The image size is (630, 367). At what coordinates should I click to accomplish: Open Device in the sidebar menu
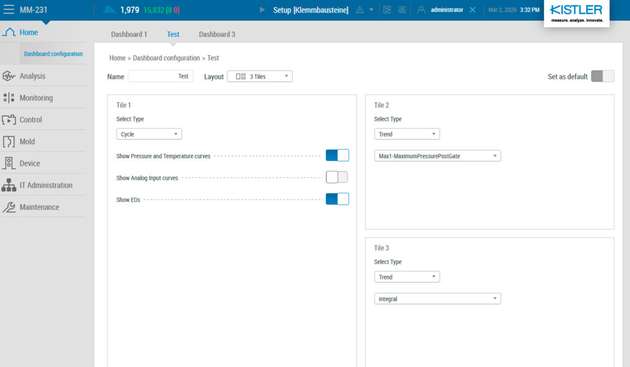pos(30,163)
